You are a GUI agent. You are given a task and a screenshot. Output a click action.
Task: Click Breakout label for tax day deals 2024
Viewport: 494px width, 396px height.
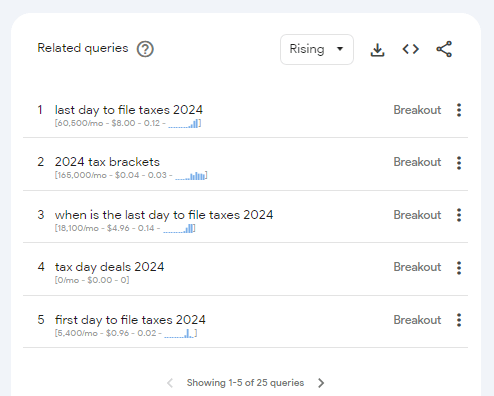(417, 267)
